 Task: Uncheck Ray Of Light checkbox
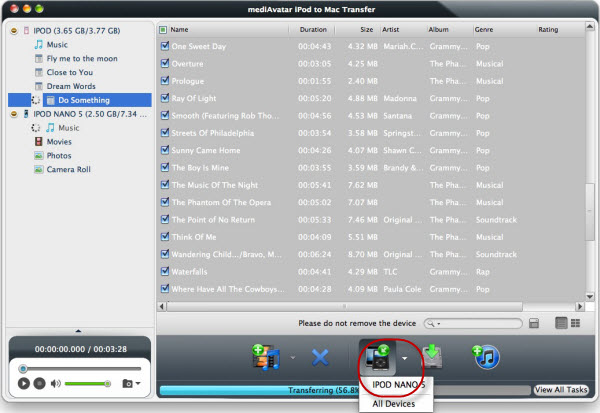(x=165, y=98)
